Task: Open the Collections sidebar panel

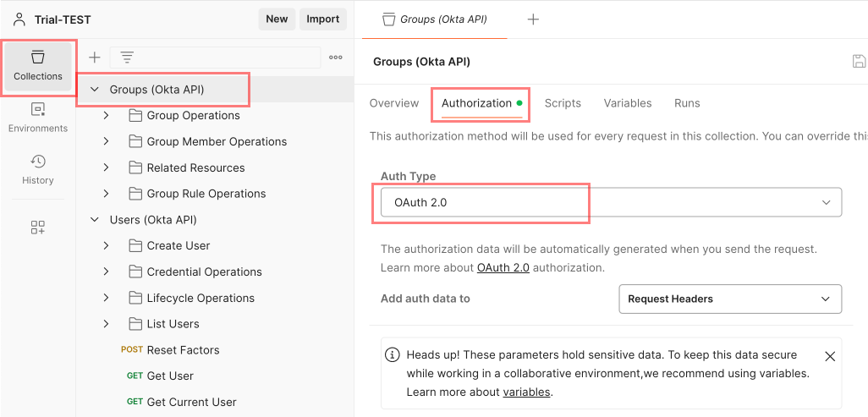Action: 38,66
